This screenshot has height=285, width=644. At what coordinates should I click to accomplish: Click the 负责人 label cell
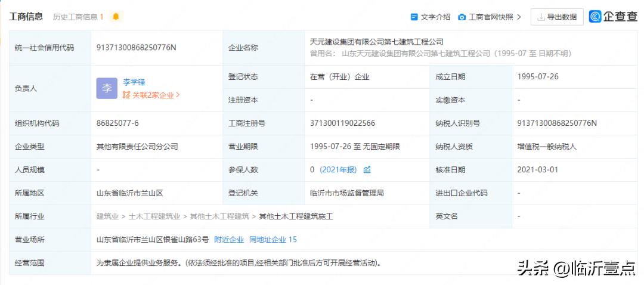(x=50, y=89)
